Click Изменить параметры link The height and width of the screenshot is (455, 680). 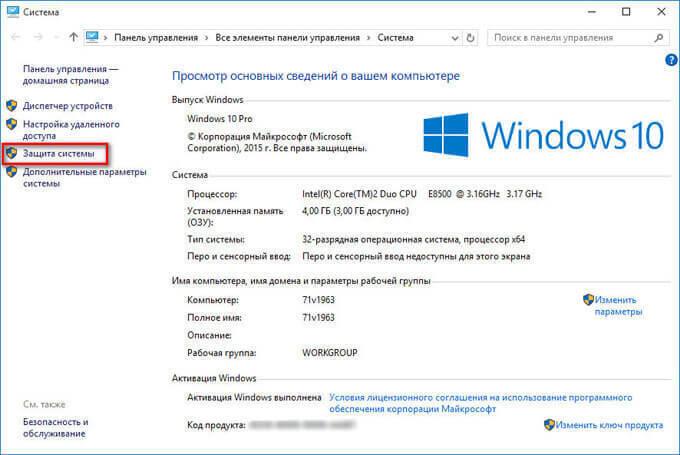618,305
